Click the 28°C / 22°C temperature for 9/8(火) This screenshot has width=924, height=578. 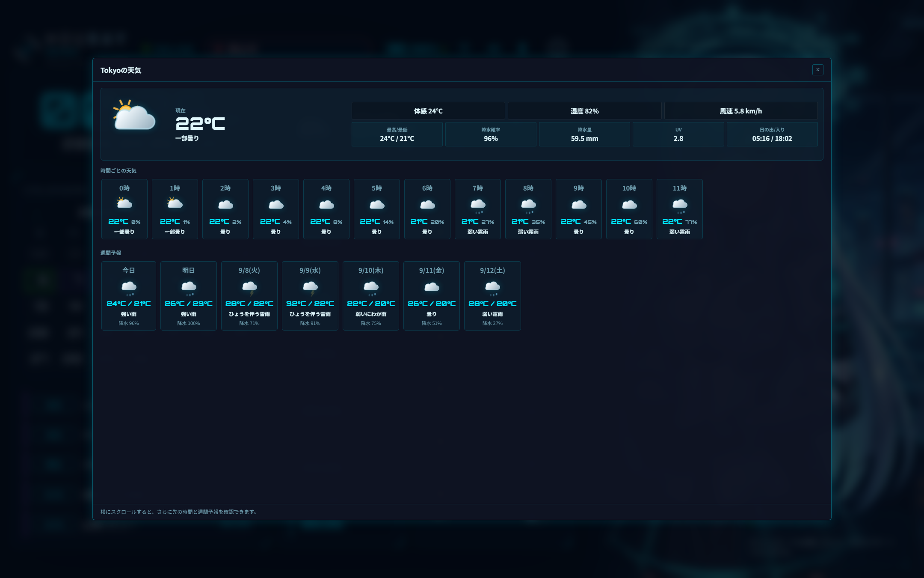pyautogui.click(x=249, y=304)
